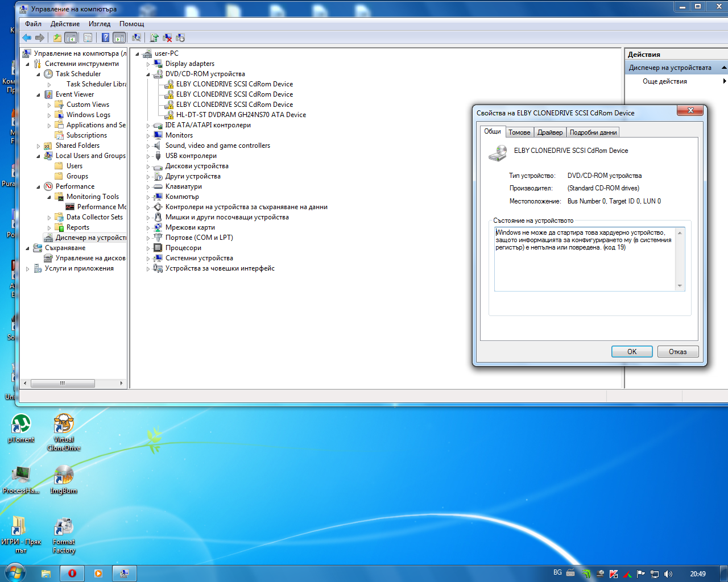Image resolution: width=728 pixels, height=582 pixels.
Task: Expand Услуги и приложения in left tree
Action: pyautogui.click(x=27, y=269)
